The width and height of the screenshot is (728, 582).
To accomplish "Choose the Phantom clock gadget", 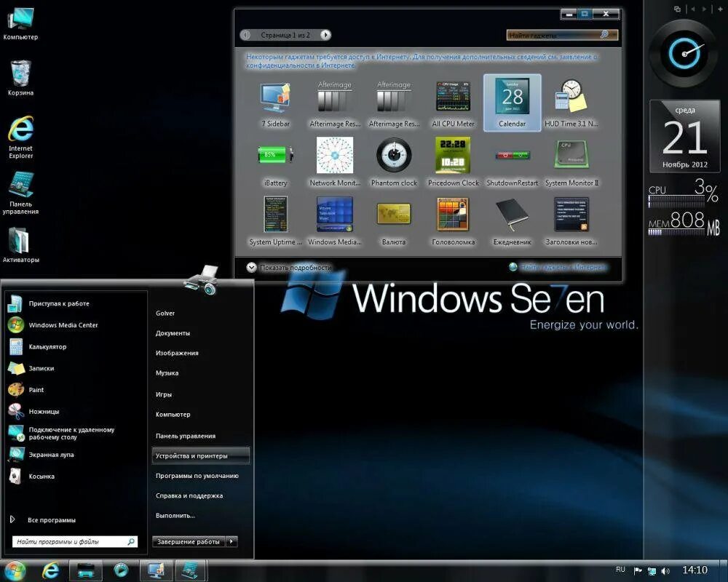I will point(394,162).
